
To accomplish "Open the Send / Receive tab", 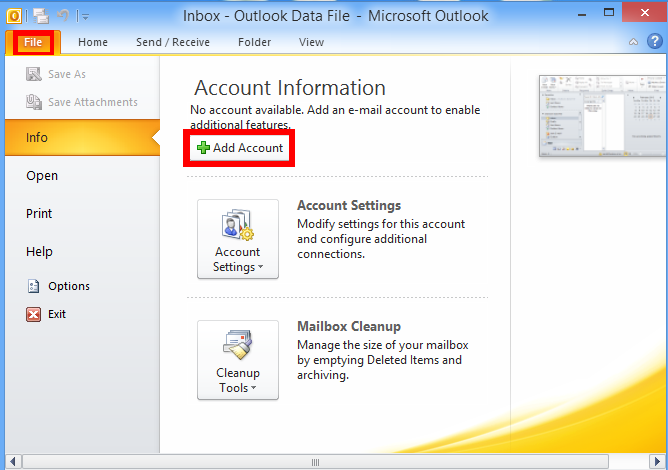I will tap(171, 42).
